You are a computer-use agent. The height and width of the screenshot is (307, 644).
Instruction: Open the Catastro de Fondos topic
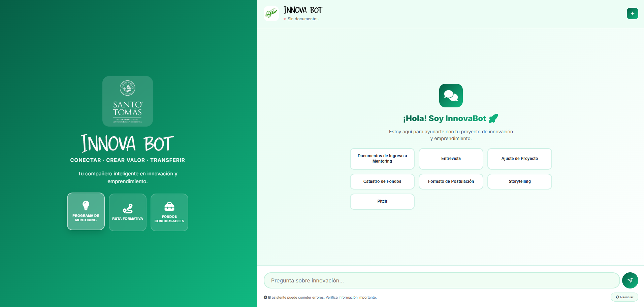point(382,181)
